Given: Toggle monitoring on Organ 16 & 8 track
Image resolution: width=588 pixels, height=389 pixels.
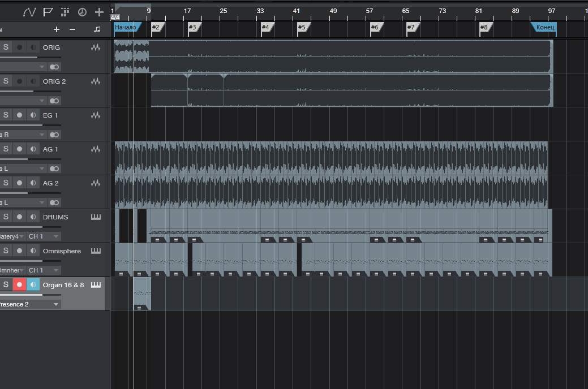Looking at the screenshot, I should pyautogui.click(x=33, y=284).
